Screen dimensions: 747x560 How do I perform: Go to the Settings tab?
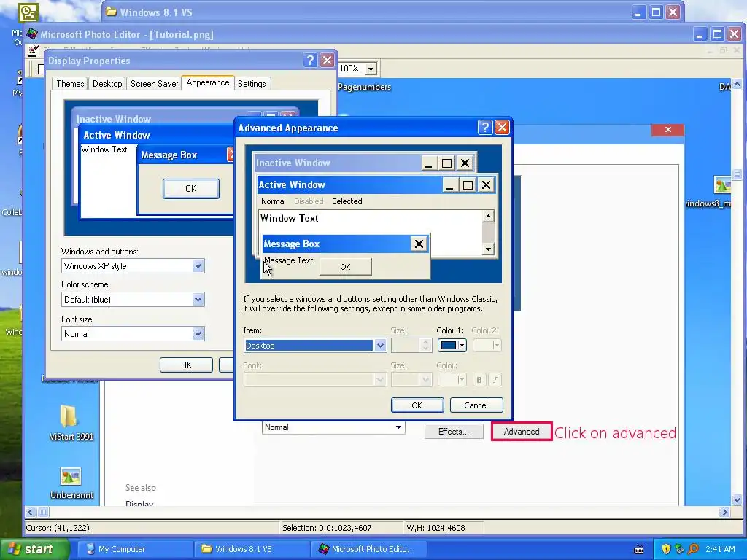(252, 84)
